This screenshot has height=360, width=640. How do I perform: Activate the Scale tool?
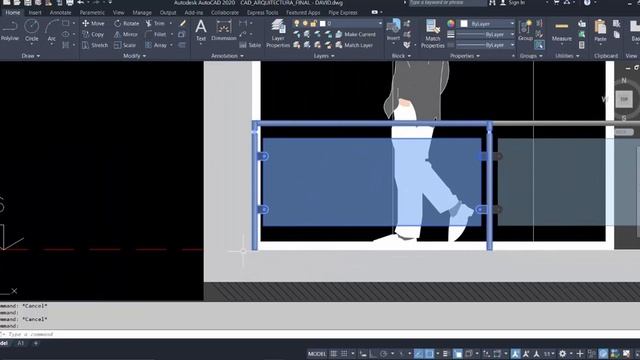[125, 45]
